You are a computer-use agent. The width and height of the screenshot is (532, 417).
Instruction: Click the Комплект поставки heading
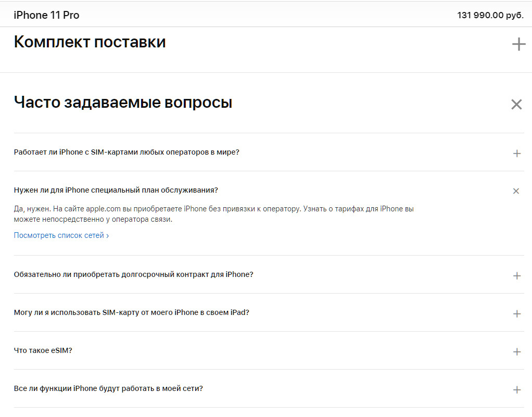[x=90, y=42]
